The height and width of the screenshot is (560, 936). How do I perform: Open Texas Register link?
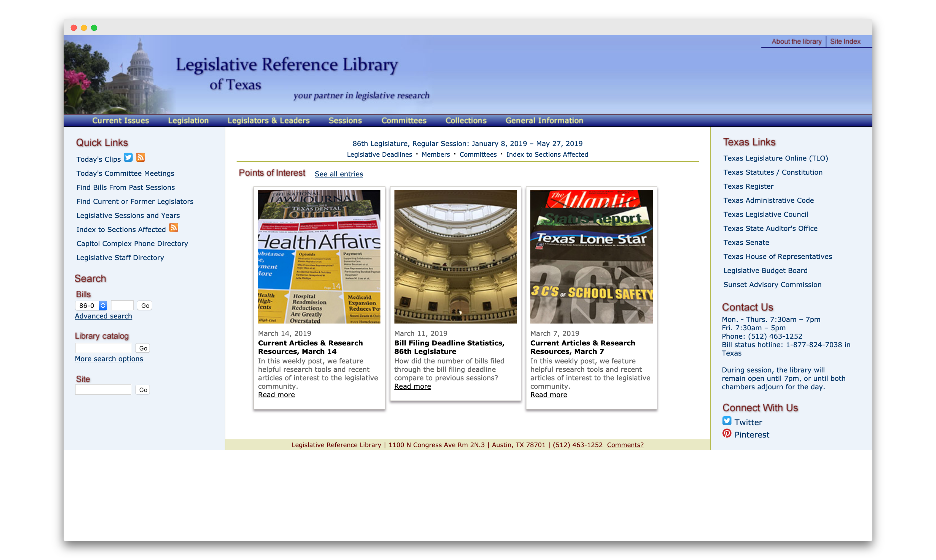(x=748, y=186)
